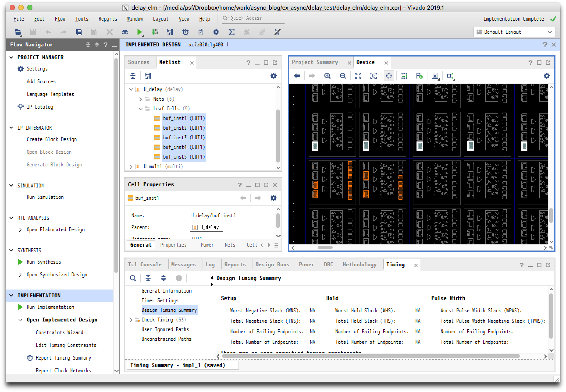
Task: Toggle Routing Resources display in Device toolbar
Action: [404, 76]
